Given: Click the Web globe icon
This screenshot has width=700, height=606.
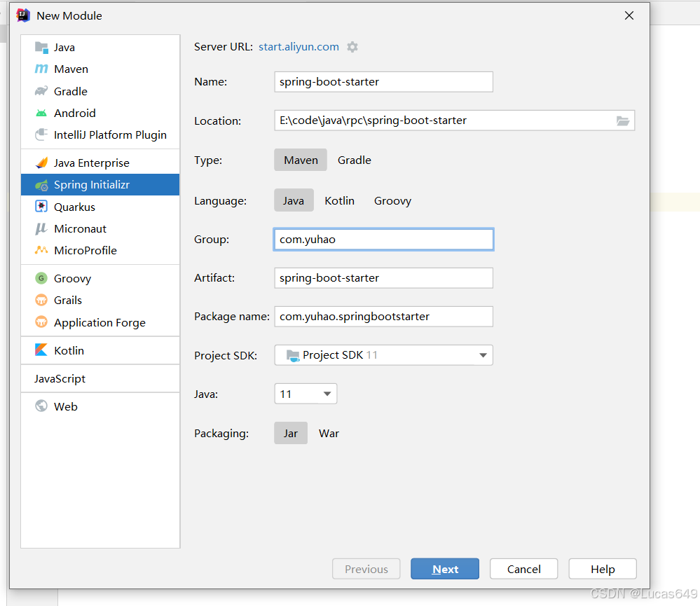Looking at the screenshot, I should [41, 406].
